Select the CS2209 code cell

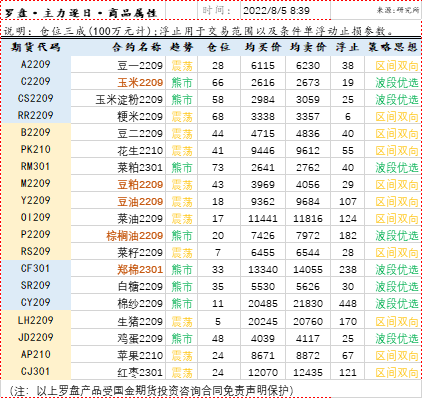click(x=36, y=98)
